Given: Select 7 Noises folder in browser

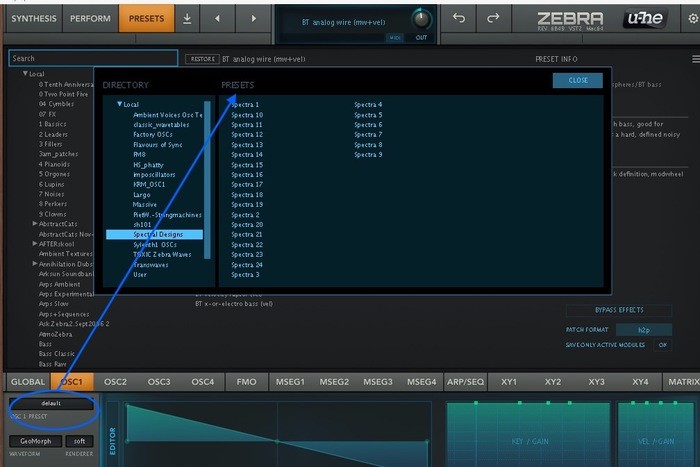Looking at the screenshot, I should 51,194.
